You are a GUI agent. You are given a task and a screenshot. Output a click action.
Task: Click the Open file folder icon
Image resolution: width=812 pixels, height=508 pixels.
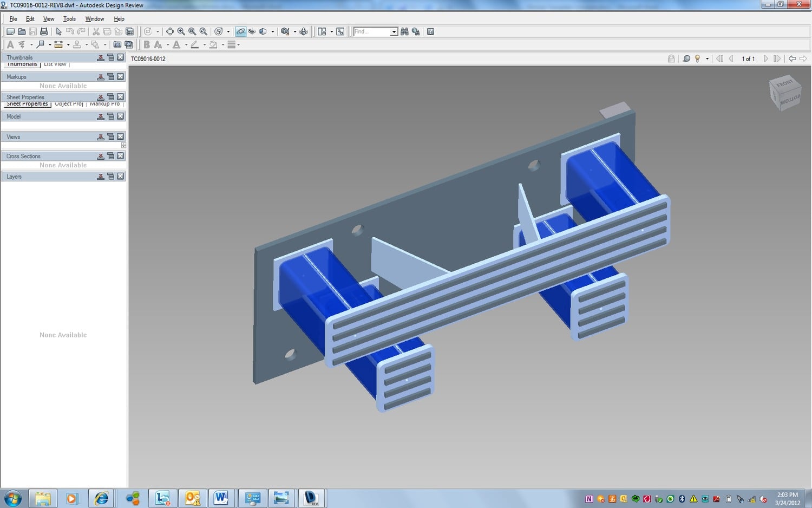(22, 31)
